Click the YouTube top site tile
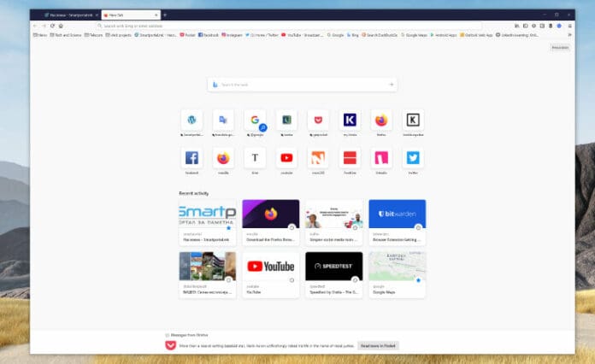Viewport: 595px width, 364px height. 286,158
